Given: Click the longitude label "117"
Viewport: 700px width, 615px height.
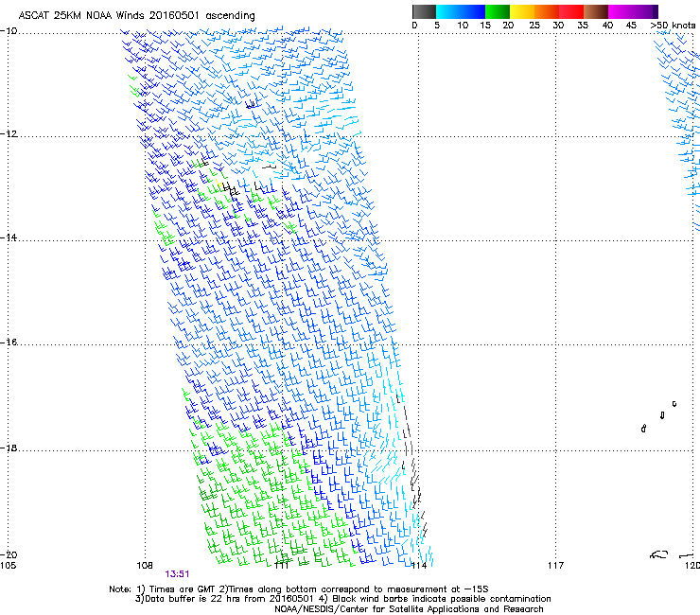Looking at the screenshot, I should pyautogui.click(x=556, y=566).
